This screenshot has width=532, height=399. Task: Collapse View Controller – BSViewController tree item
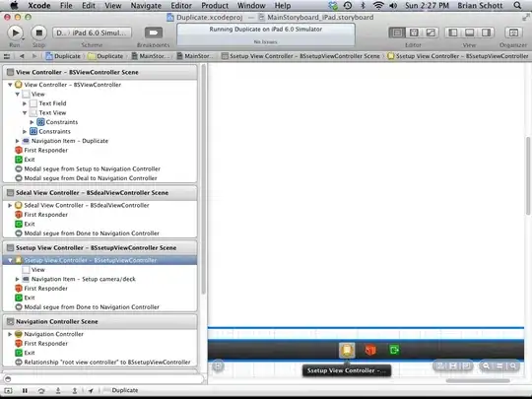click(10, 85)
